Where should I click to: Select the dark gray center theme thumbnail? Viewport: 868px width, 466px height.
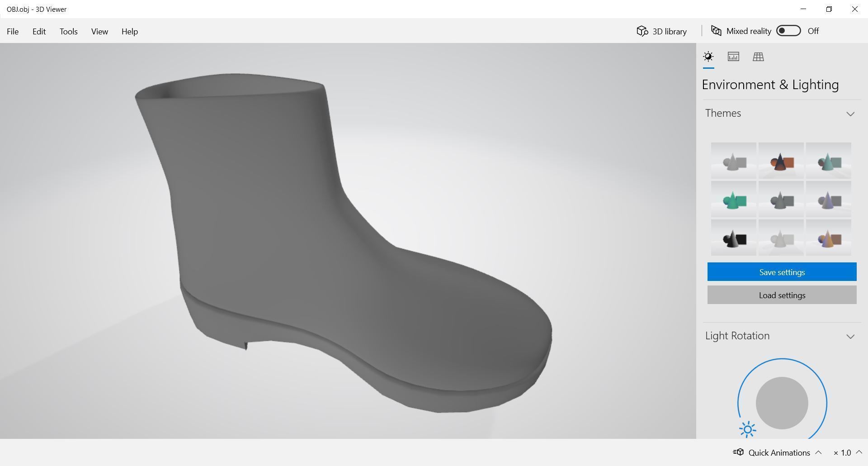(781, 199)
